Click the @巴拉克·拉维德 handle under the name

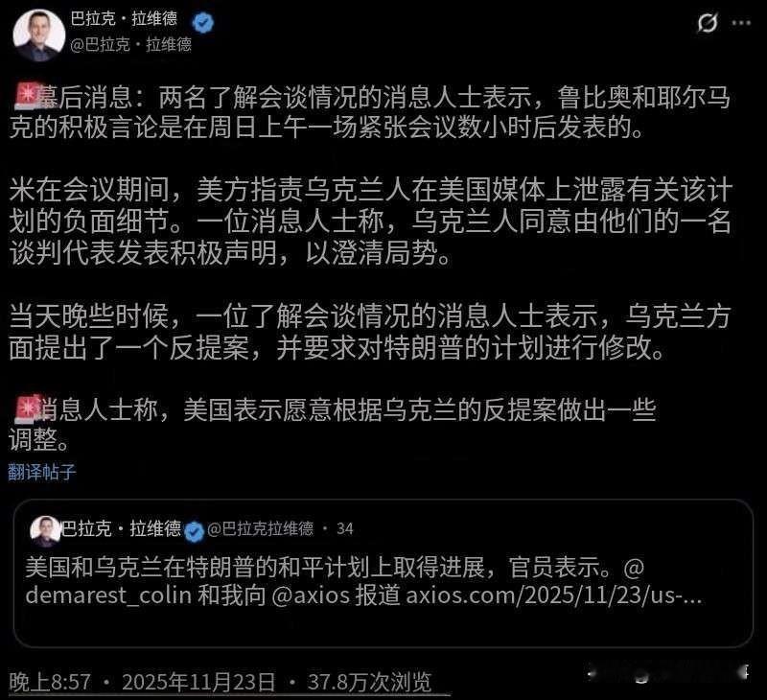click(131, 44)
